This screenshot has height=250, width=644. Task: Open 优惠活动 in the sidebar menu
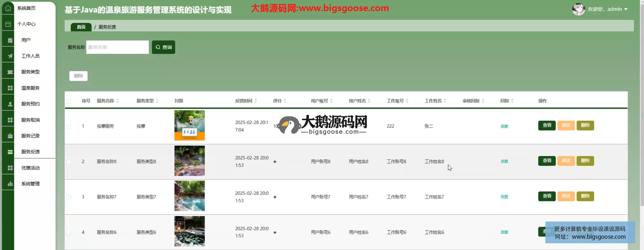click(x=31, y=168)
